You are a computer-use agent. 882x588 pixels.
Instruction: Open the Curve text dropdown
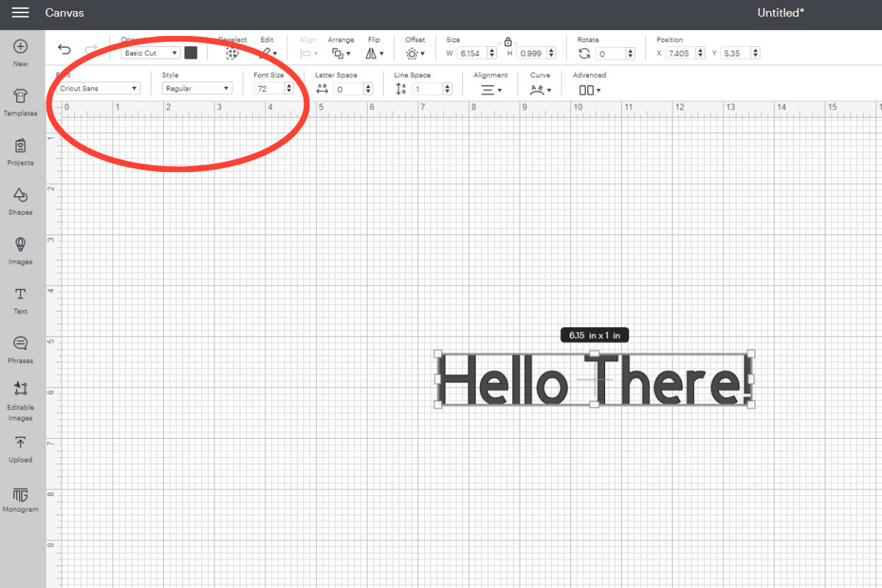click(x=541, y=90)
